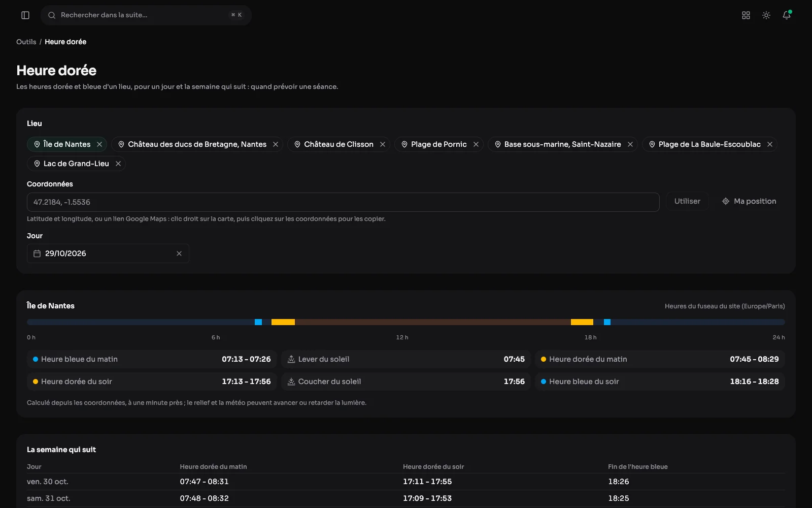This screenshot has width=812, height=508.
Task: Click the sam. 31 oct. row
Action: click(x=406, y=498)
